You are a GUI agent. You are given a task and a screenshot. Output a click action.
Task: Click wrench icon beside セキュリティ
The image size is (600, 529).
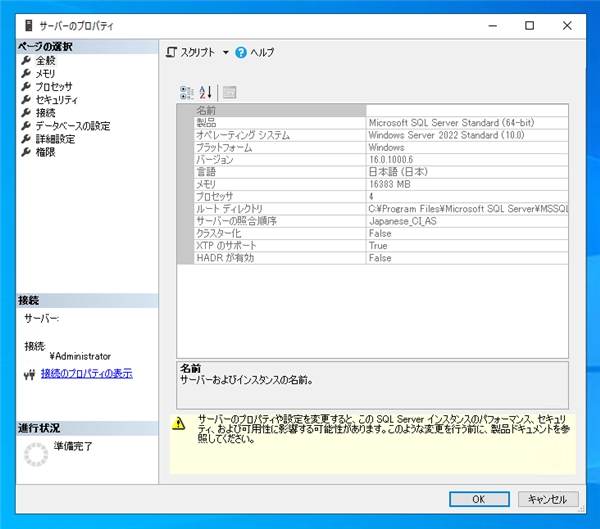point(26,100)
